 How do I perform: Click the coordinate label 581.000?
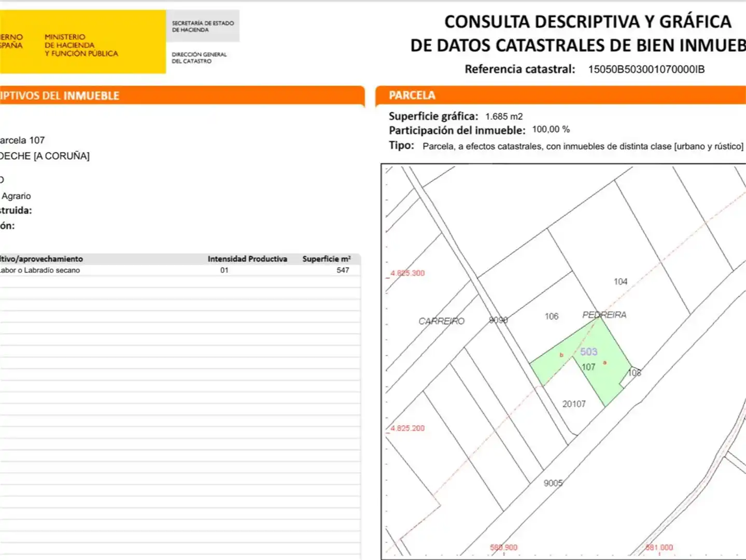(659, 548)
